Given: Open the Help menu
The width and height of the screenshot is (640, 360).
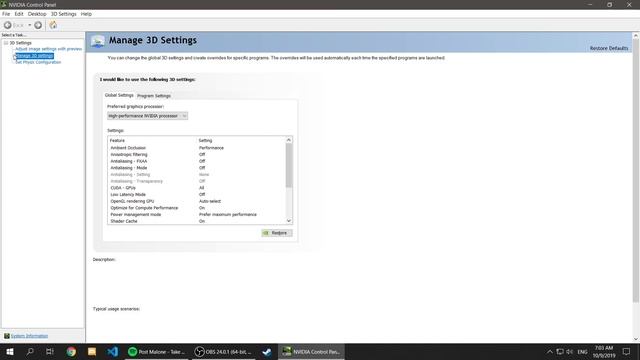Looking at the screenshot, I should point(86,14).
